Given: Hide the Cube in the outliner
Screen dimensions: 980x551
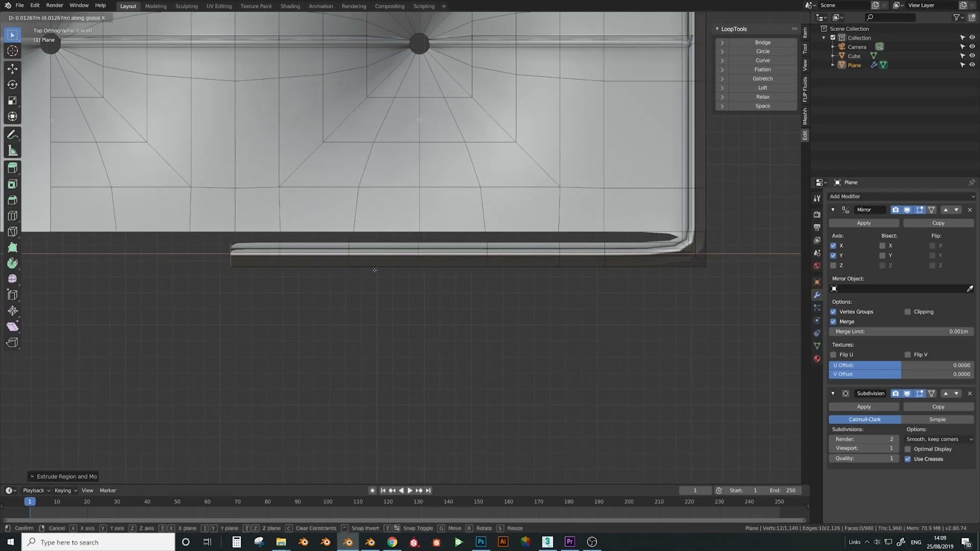Looking at the screenshot, I should [972, 56].
